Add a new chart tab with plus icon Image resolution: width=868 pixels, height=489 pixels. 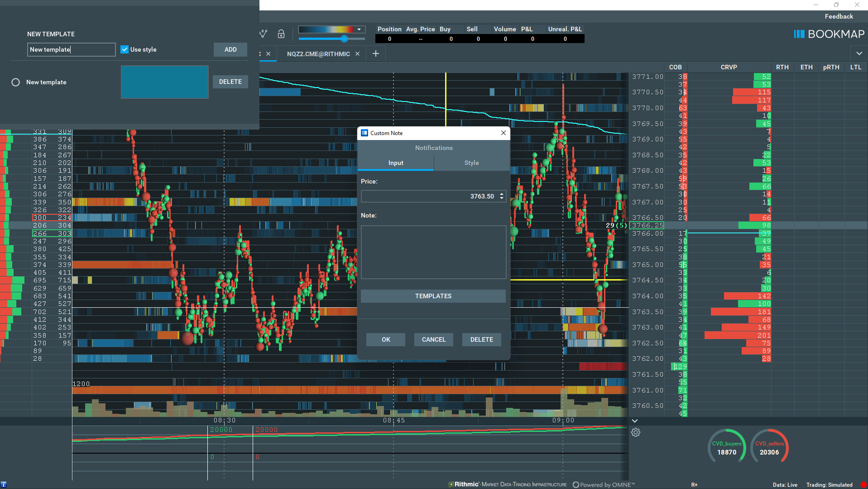click(x=375, y=53)
